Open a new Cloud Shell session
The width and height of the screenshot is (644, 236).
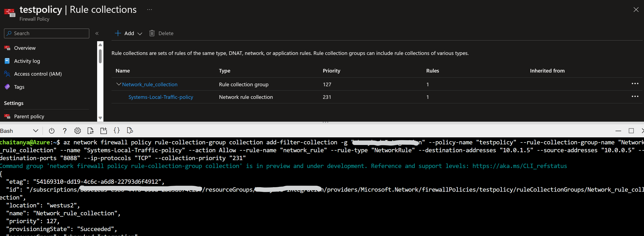pyautogui.click(x=103, y=130)
